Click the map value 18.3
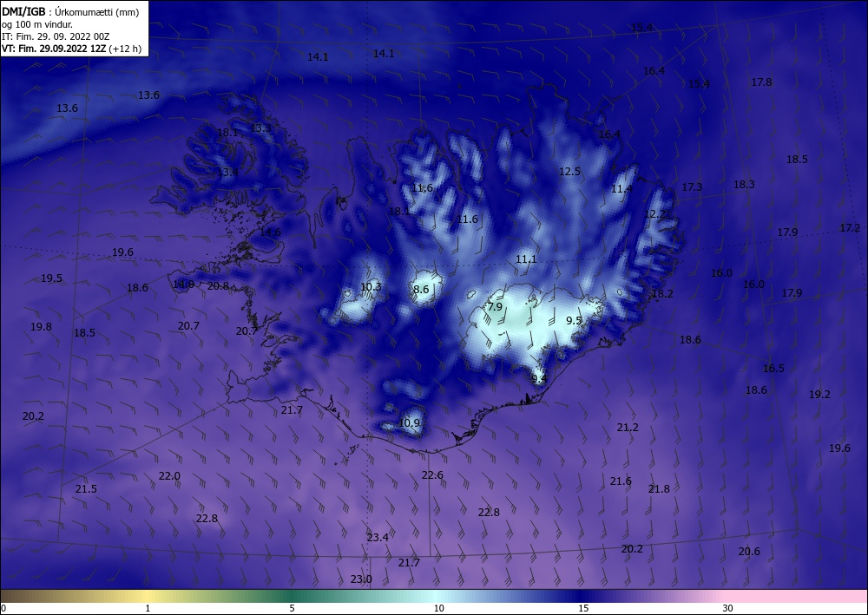Image resolution: width=868 pixels, height=615 pixels. pyautogui.click(x=744, y=184)
